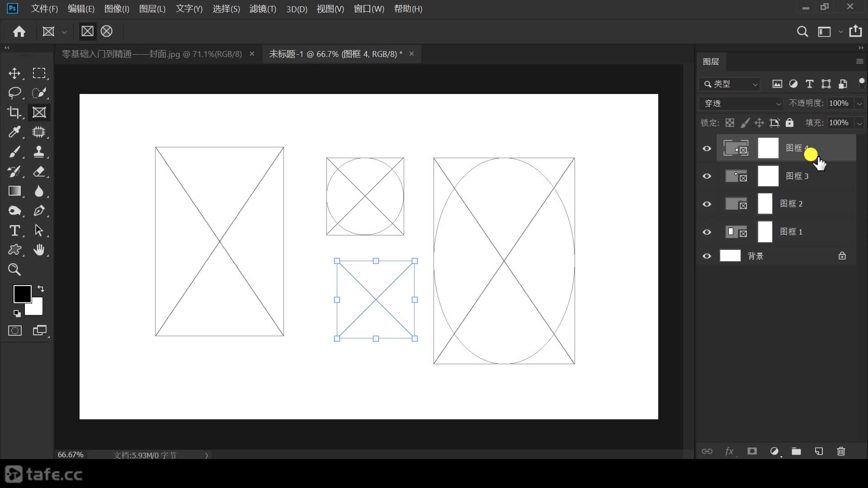Open the 滤镜(T) menu
Viewport: 868px width, 488px height.
pyautogui.click(x=263, y=9)
